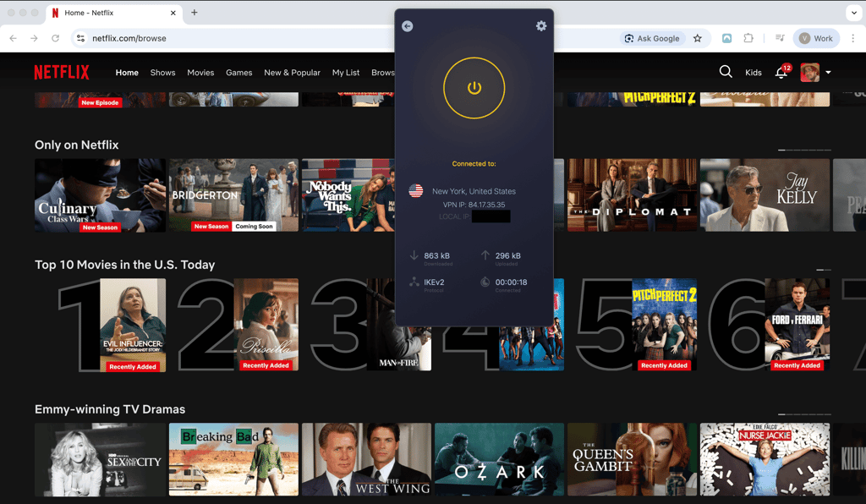866x504 pixels.
Task: Click browser back arrow
Action: 14,38
